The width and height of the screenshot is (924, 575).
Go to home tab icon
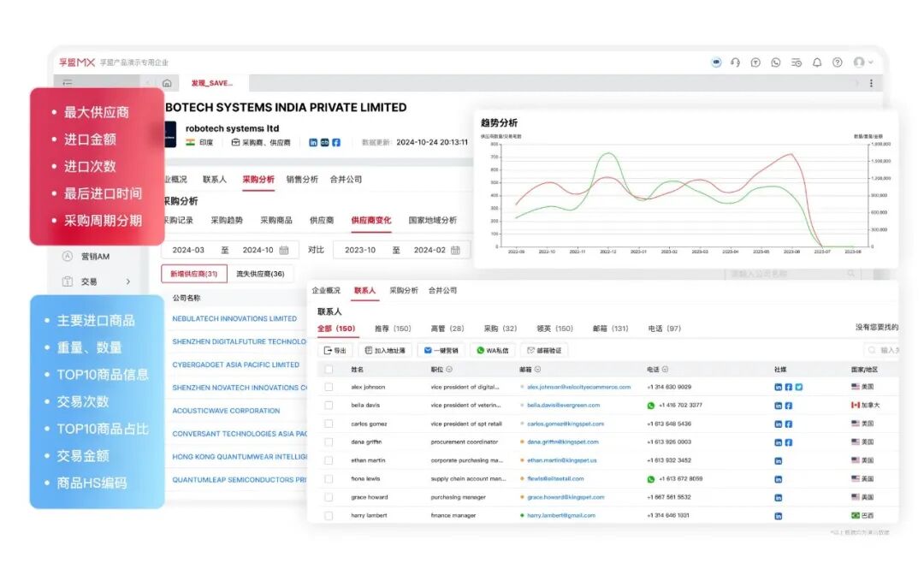[167, 83]
